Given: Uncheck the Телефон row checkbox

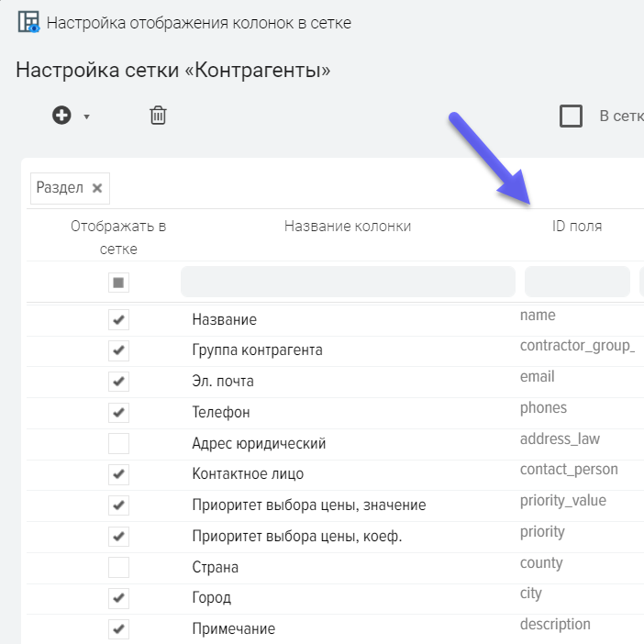Looking at the screenshot, I should click(x=118, y=412).
